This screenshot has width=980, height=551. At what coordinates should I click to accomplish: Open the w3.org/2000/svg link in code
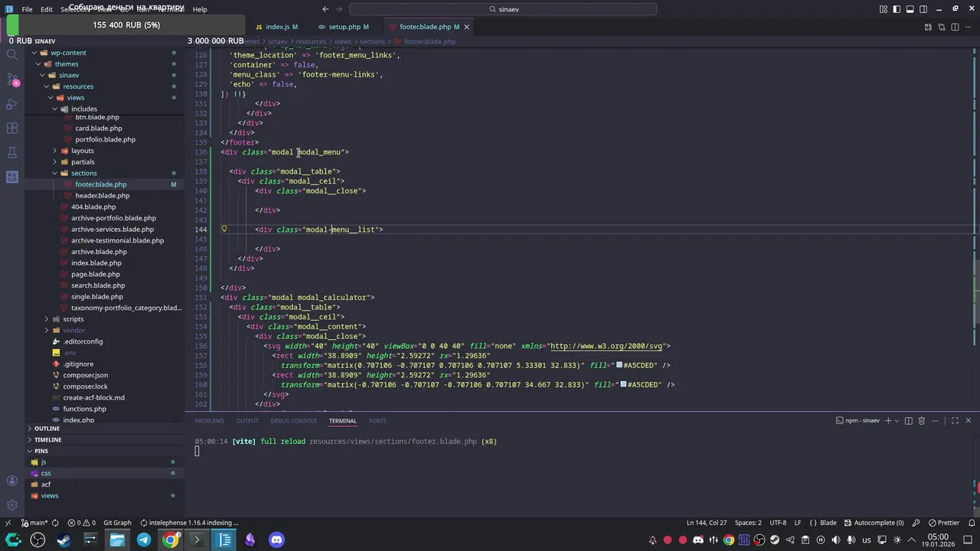[606, 346]
